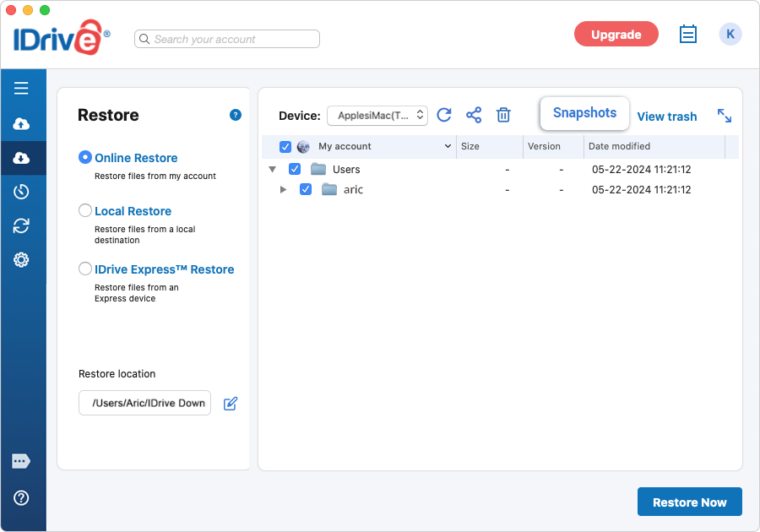
Task: Open the scheduler clock icon
Action: pos(21,192)
